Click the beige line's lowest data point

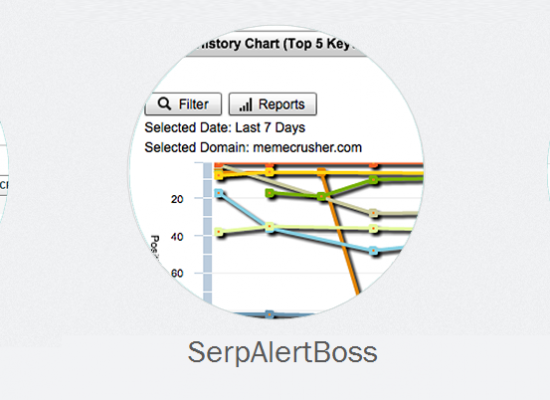374,213
